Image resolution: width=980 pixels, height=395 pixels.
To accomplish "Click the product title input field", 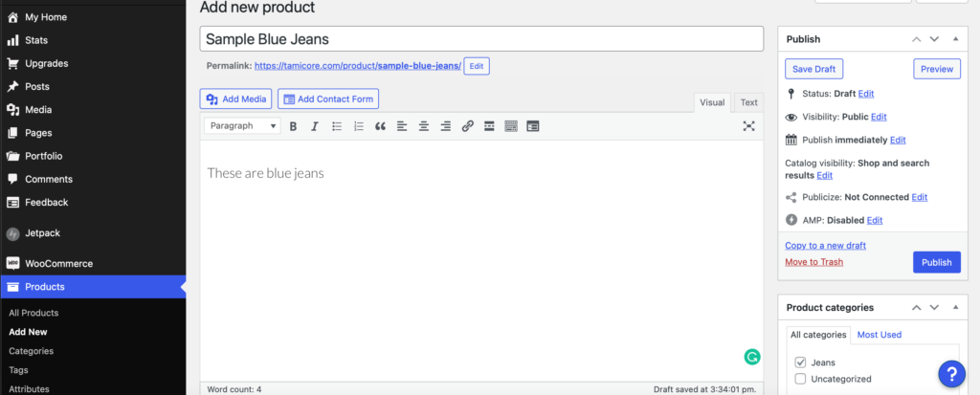I will pyautogui.click(x=481, y=39).
